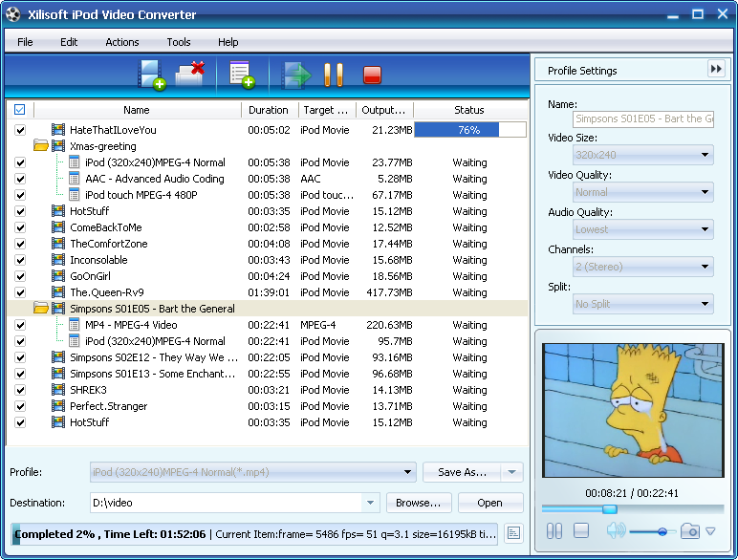
Task: Click the profile Name input field
Action: [643, 118]
